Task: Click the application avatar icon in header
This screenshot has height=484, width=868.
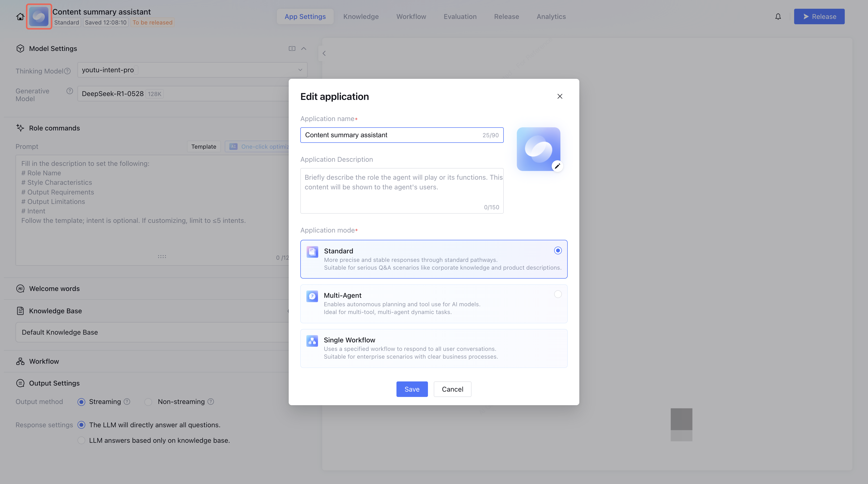Action: click(x=39, y=16)
